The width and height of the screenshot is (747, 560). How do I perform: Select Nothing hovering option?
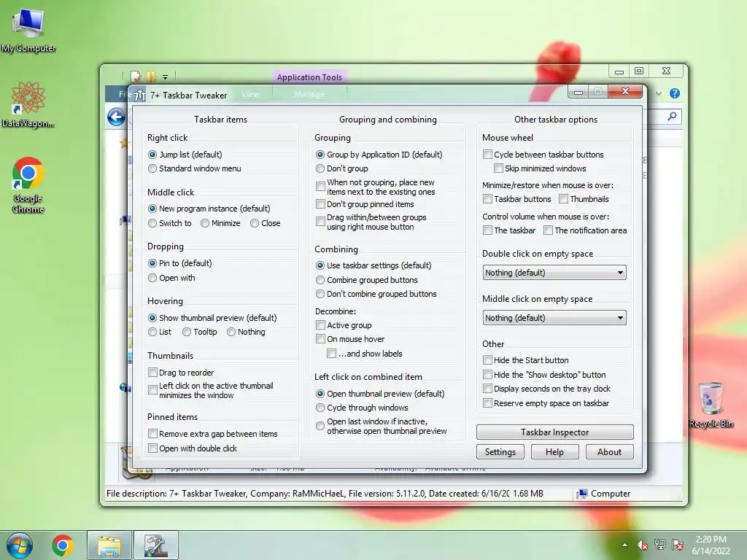[246, 332]
